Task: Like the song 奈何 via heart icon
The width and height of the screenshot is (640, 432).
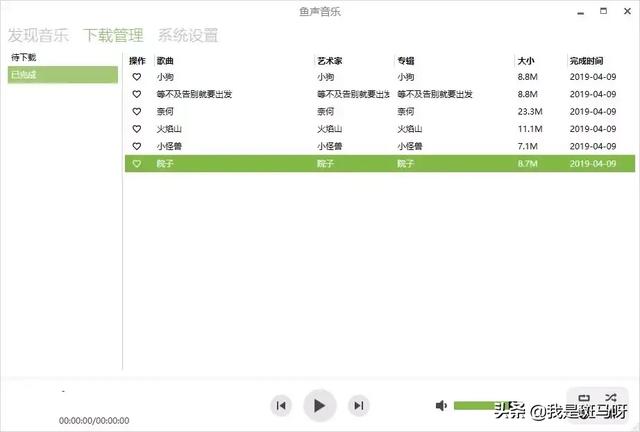Action: [137, 111]
